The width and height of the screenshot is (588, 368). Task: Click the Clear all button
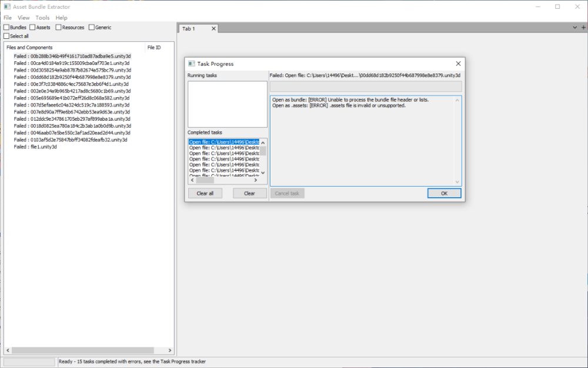(205, 193)
